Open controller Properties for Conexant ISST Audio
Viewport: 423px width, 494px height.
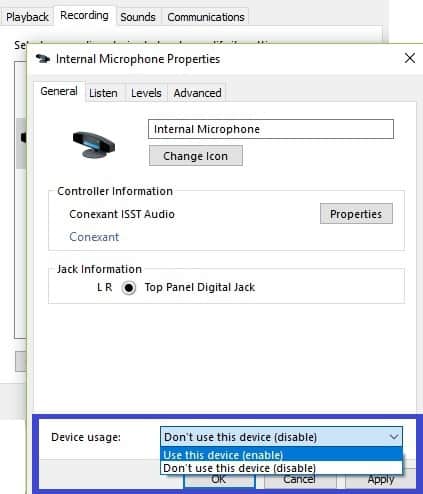pos(356,214)
